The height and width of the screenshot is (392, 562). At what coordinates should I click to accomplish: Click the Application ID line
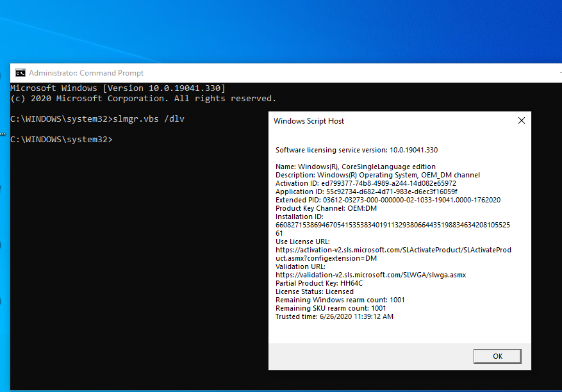[x=367, y=192]
